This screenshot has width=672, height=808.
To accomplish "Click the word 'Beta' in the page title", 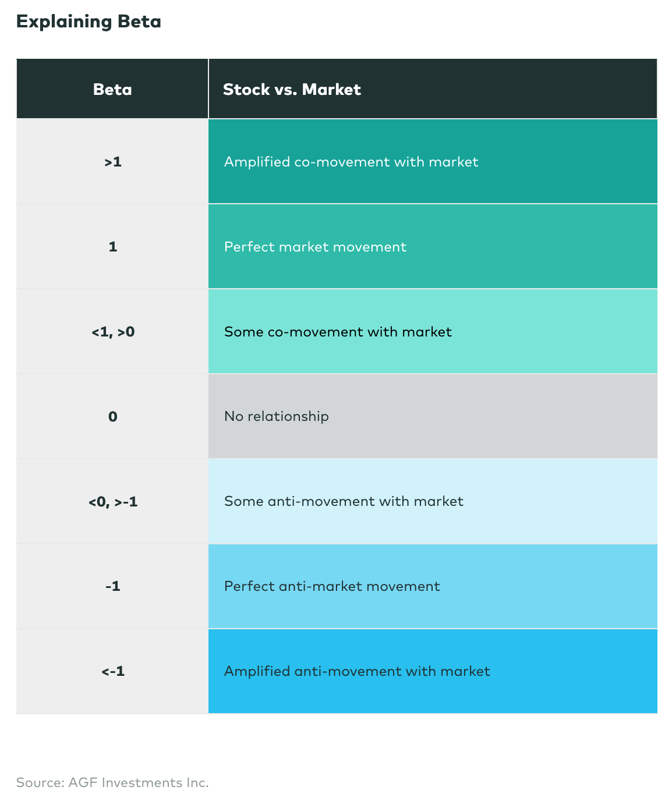I will pos(139,22).
